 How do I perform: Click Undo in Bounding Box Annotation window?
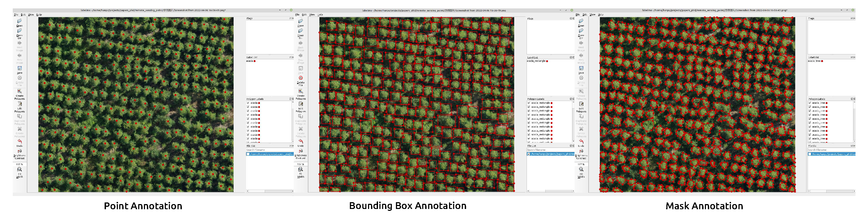[301, 143]
